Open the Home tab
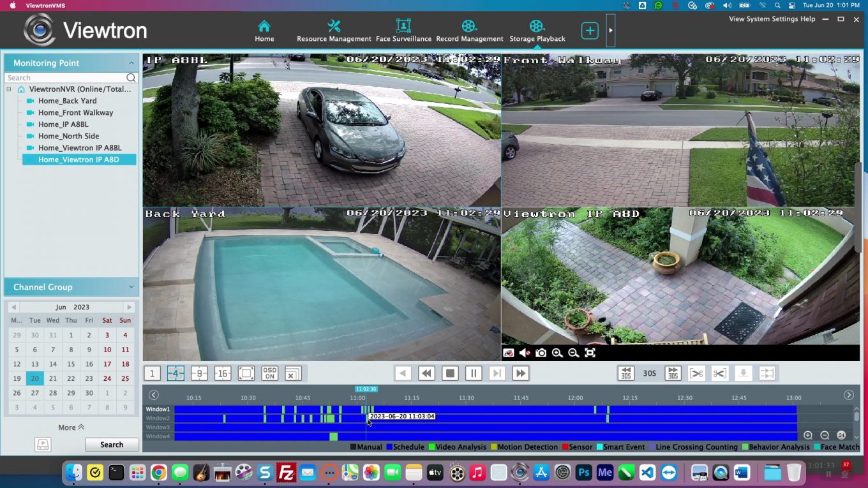868x488 pixels. pos(264,29)
